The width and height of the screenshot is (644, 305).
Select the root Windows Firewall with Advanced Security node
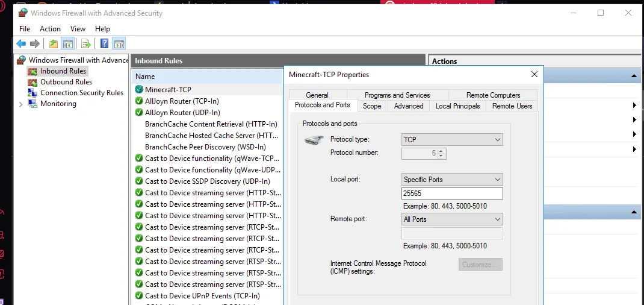(x=78, y=60)
